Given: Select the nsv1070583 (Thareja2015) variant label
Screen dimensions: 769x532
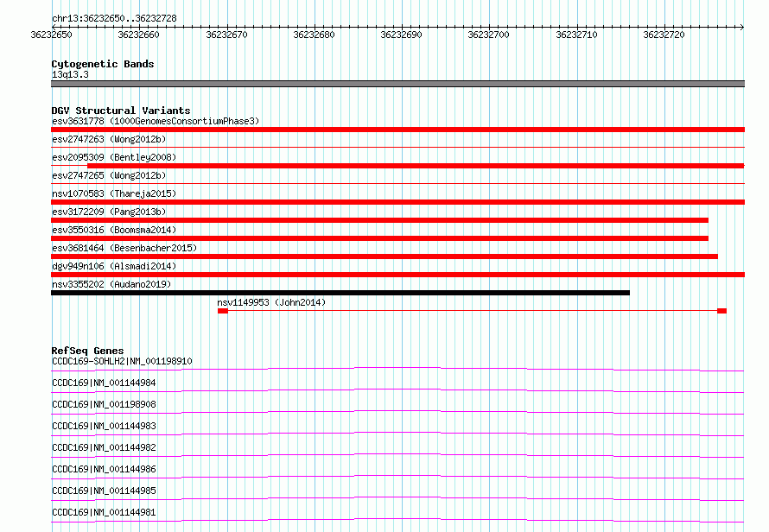Looking at the screenshot, I should coord(114,193).
